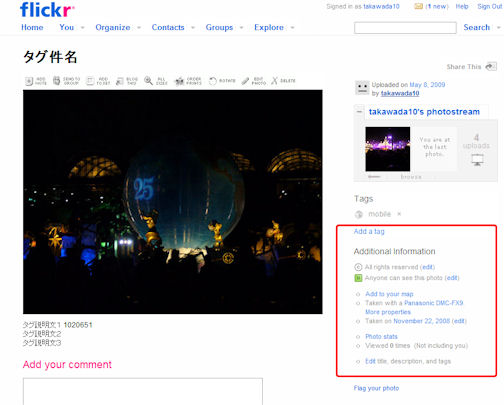This screenshot has width=504, height=405.
Task: Click the slideshow monitor icon under uploads
Action: click(477, 160)
